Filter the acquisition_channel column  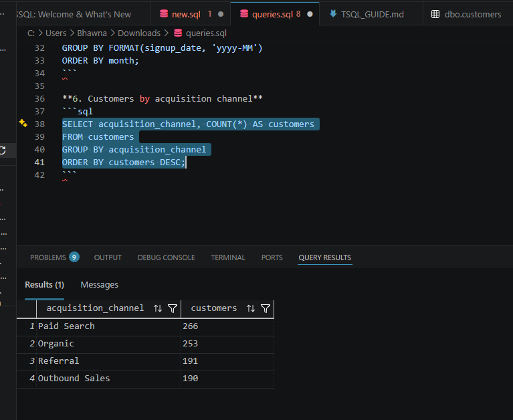(x=173, y=308)
